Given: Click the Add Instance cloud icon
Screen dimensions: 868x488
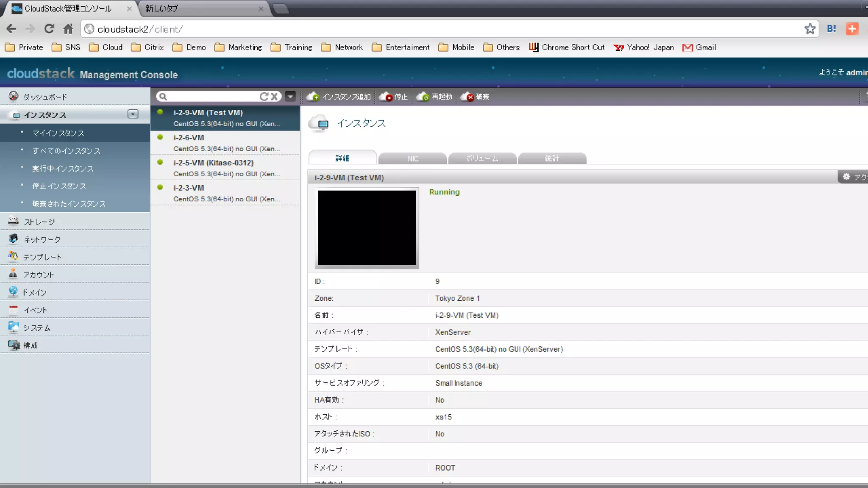Looking at the screenshot, I should 313,97.
